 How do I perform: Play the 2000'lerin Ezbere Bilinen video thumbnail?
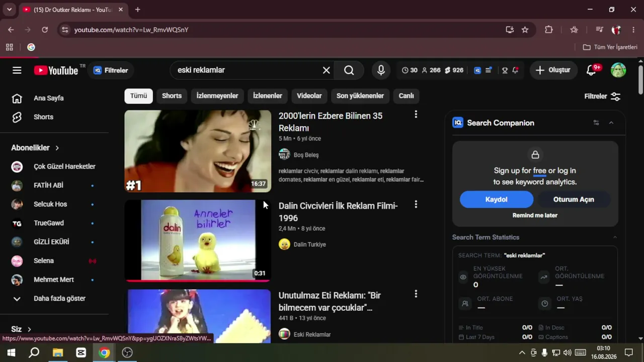198,151
